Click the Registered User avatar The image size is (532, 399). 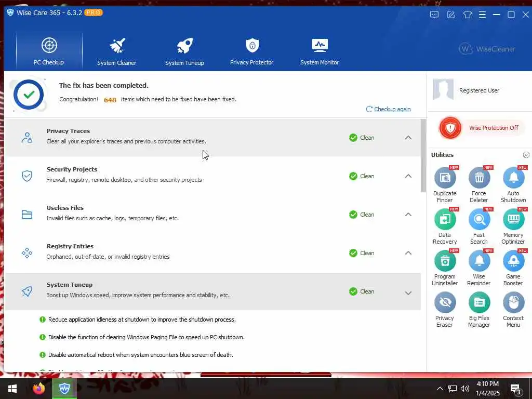coord(443,89)
